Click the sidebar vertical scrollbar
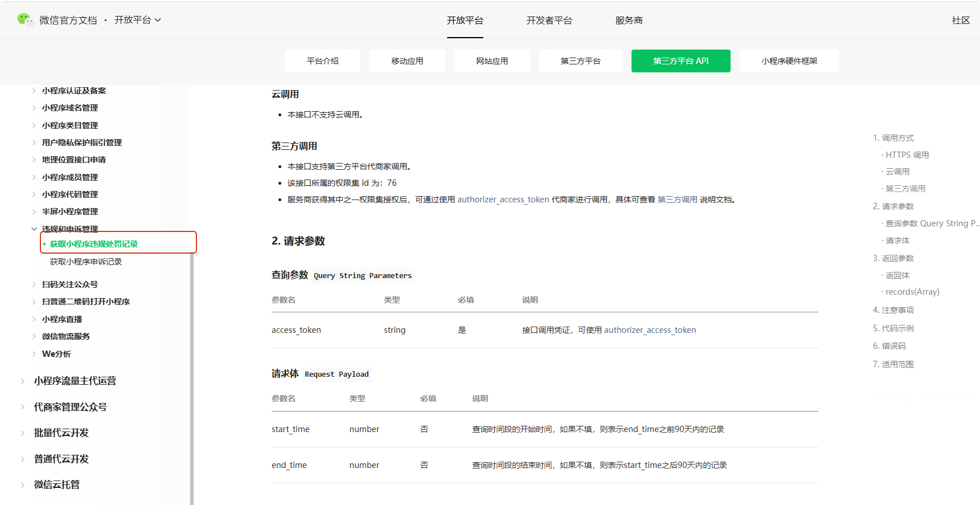Screen dimensions: 980x505 (192, 378)
